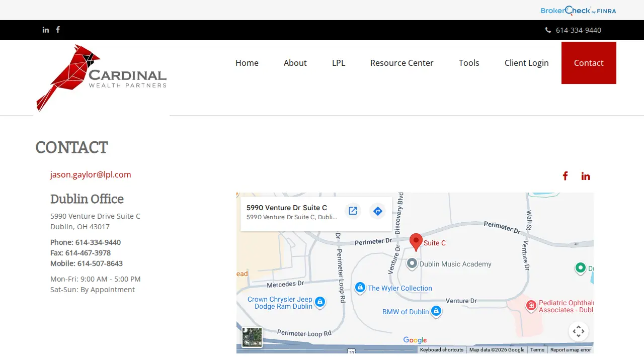
Task: Get directions with the blue arrow icon
Action: [378, 211]
